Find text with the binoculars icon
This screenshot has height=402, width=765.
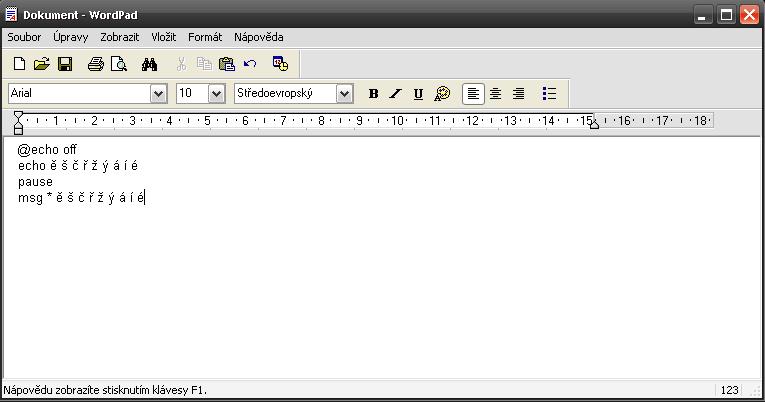point(149,64)
